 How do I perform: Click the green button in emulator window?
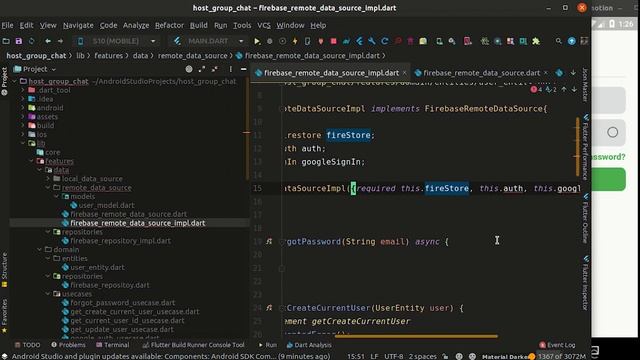609,179
